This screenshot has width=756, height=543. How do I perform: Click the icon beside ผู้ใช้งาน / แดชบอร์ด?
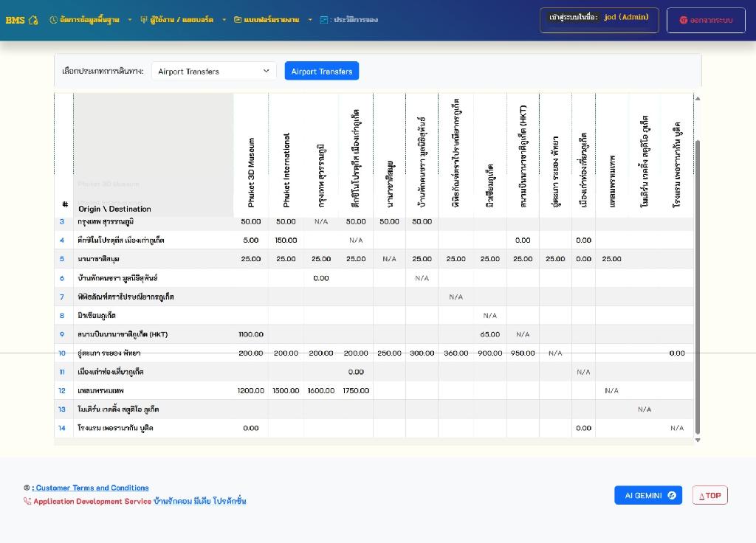click(x=144, y=20)
